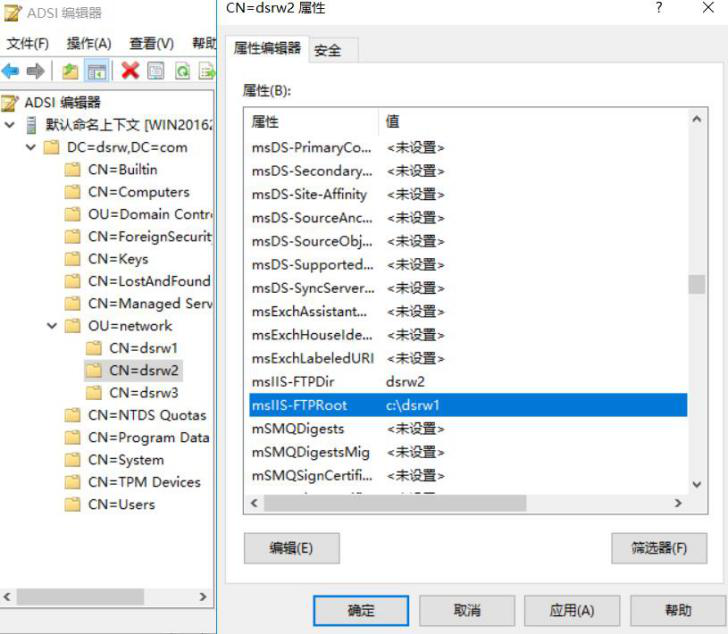Viewport: 728px width, 634px height.
Task: Click the folder icon beside CN=Users
Action: (x=72, y=505)
